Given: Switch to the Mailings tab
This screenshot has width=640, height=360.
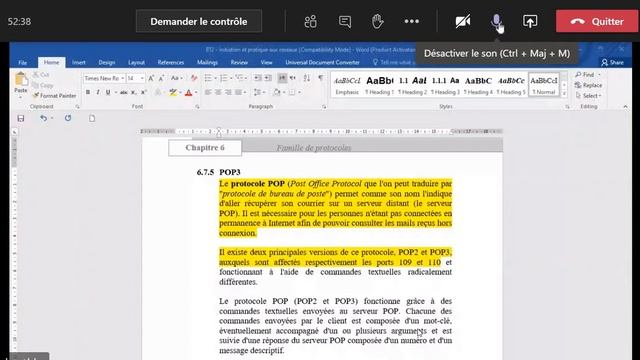Looking at the screenshot, I should point(207,62).
